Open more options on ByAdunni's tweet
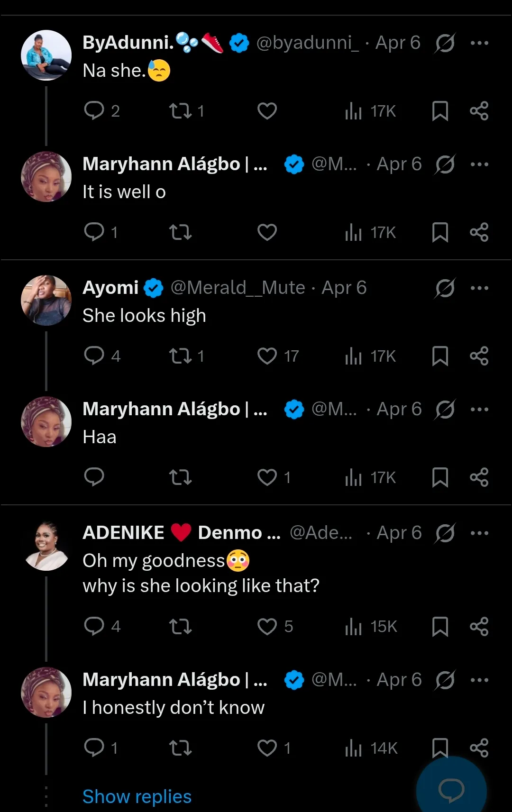The height and width of the screenshot is (812, 512). pyautogui.click(x=479, y=43)
